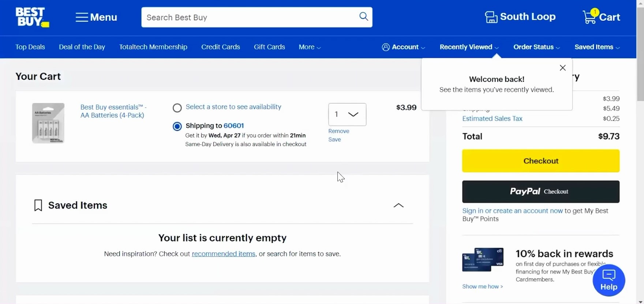Close the Welcome back popup
This screenshot has width=644, height=304.
[x=562, y=68]
